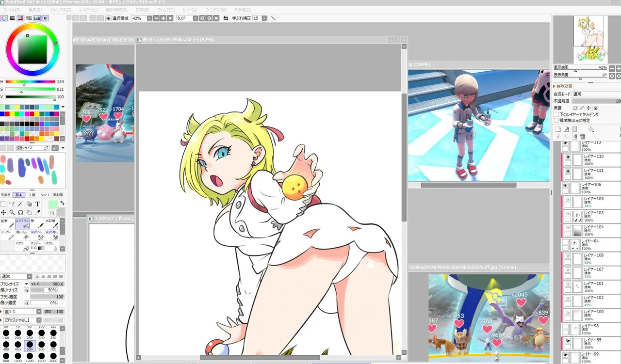This screenshot has height=364, width=621.
Task: Choose the マーカー marker tool
Action: 7,235
